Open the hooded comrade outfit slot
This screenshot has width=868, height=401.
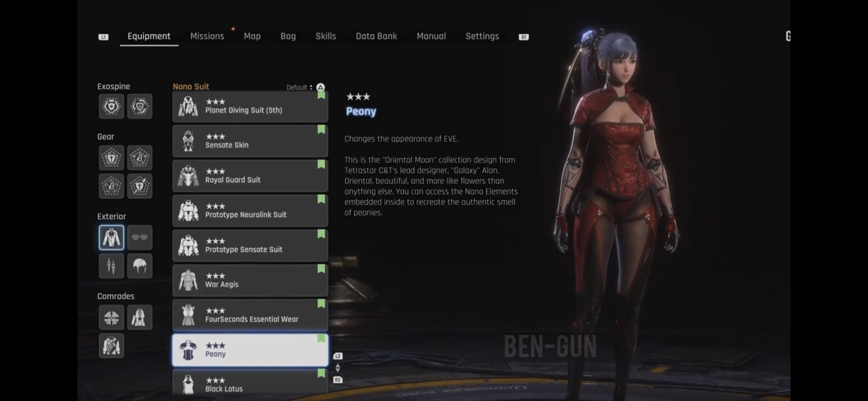pyautogui.click(x=140, y=317)
